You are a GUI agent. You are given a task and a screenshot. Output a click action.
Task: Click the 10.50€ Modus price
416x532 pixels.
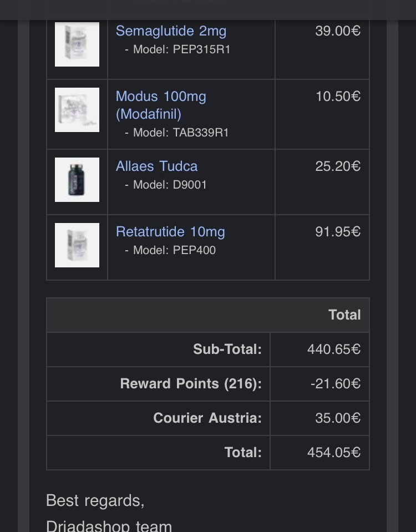tap(337, 97)
